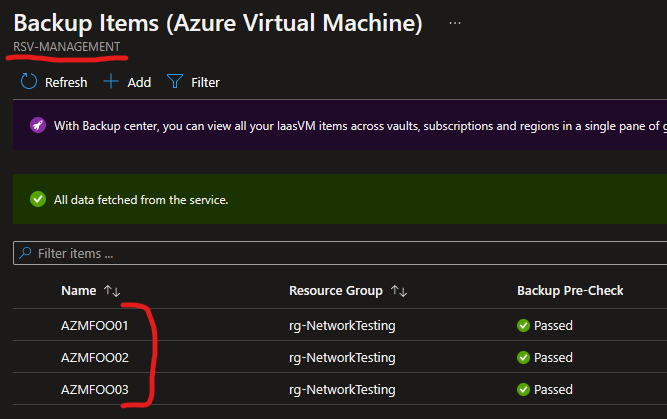The width and height of the screenshot is (667, 419).
Task: Click the green check icon in data fetched banner
Action: coord(38,199)
